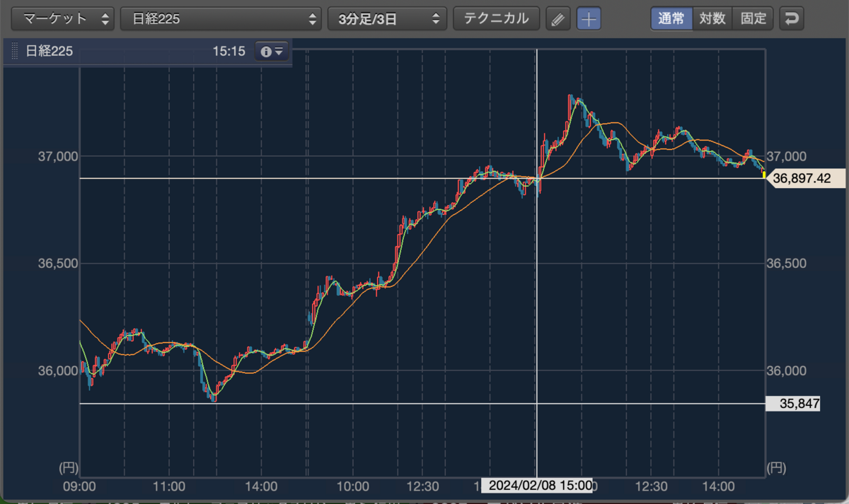Screen dimensions: 849x504
Task: Select the pencil drawing tool
Action: coord(558,19)
